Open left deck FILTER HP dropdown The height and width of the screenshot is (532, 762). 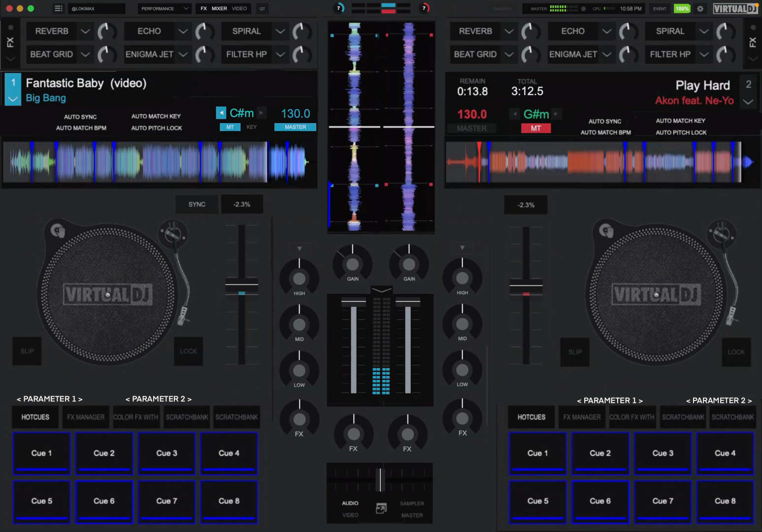click(280, 54)
